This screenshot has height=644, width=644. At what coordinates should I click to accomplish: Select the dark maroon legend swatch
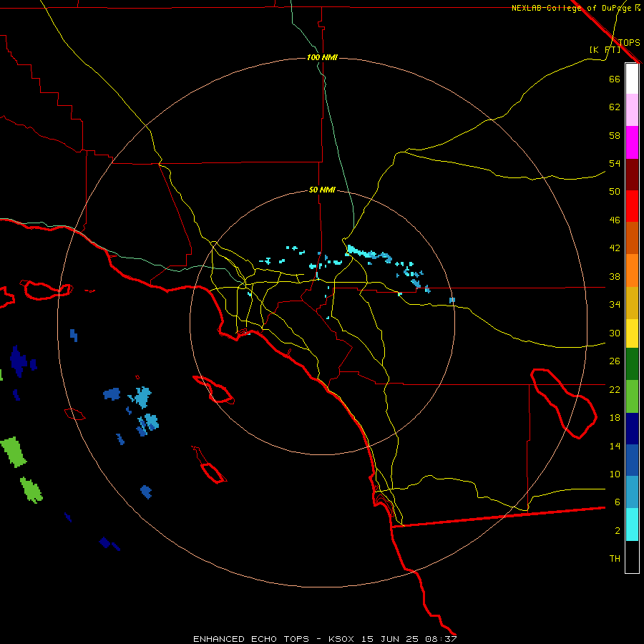click(x=632, y=175)
